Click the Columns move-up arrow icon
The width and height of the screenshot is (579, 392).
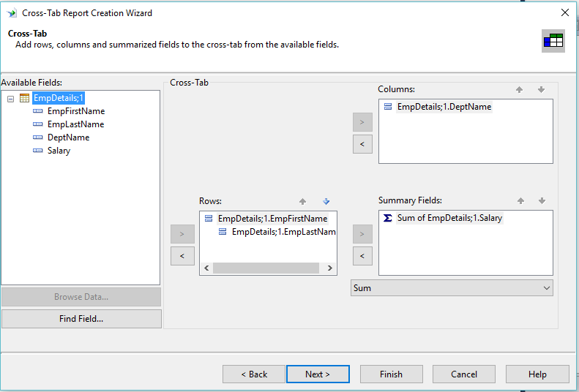[x=520, y=89]
